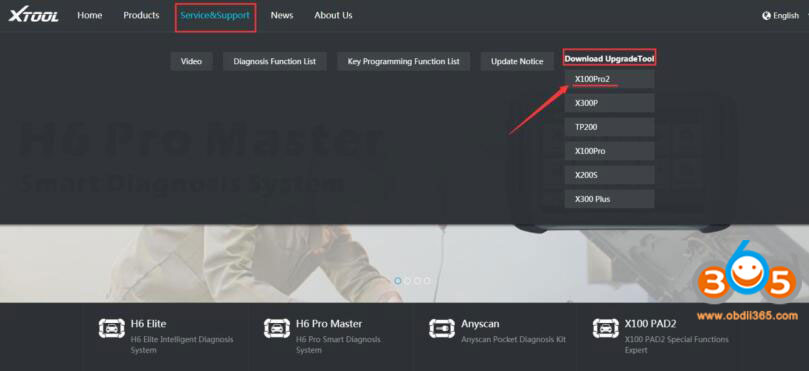809x371 pixels.
Task: Click 'X100 PAD2 Special Functions Expert' description
Action: [676, 345]
